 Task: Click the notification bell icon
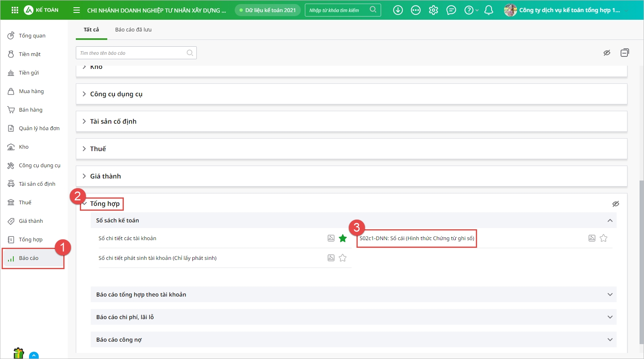(488, 10)
